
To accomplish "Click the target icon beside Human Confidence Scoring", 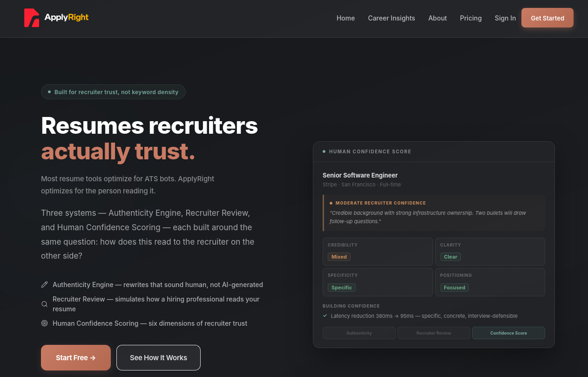I will point(45,323).
